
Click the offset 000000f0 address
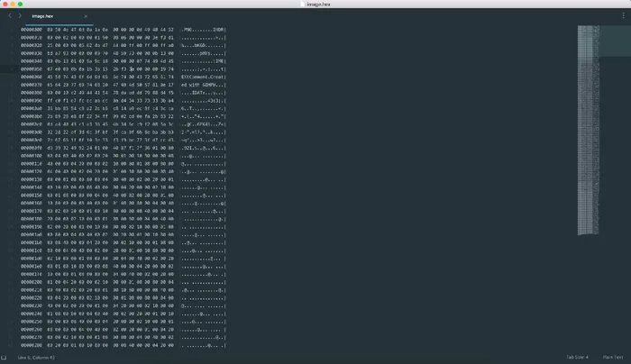click(32, 148)
